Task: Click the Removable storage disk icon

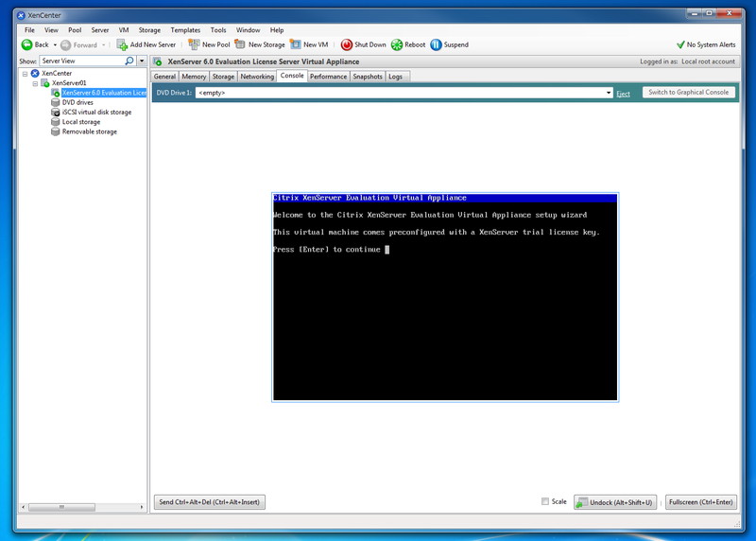Action: [x=56, y=131]
